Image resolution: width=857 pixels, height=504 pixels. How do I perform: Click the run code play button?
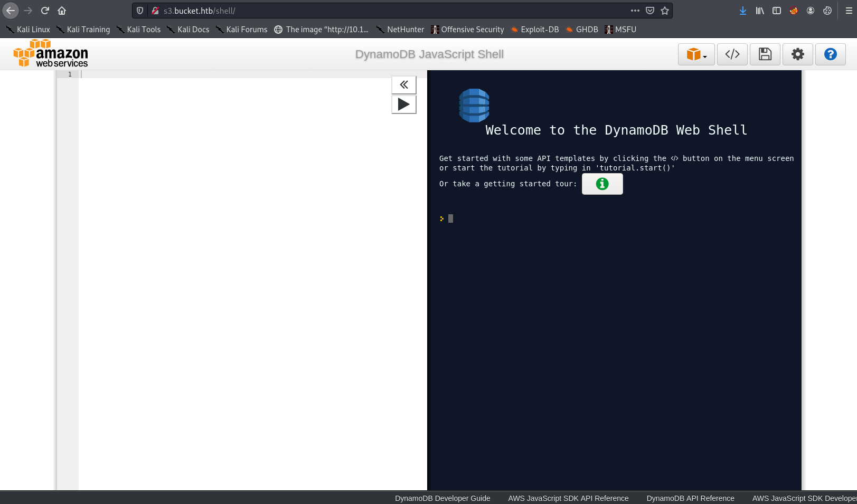pos(404,104)
